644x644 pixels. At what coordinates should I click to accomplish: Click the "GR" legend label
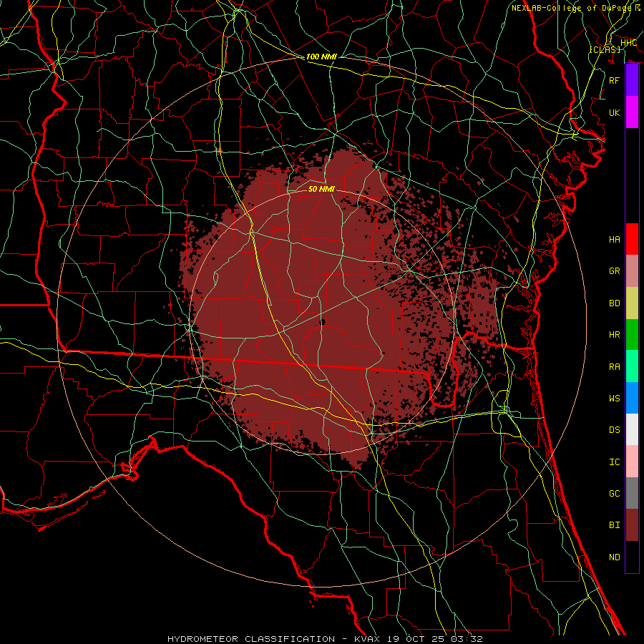(614, 271)
